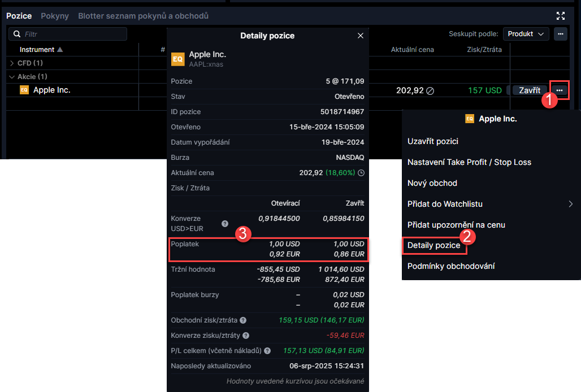The height and width of the screenshot is (392, 581).
Task: Select Uzavřít pozici from the context menu
Action: (433, 141)
